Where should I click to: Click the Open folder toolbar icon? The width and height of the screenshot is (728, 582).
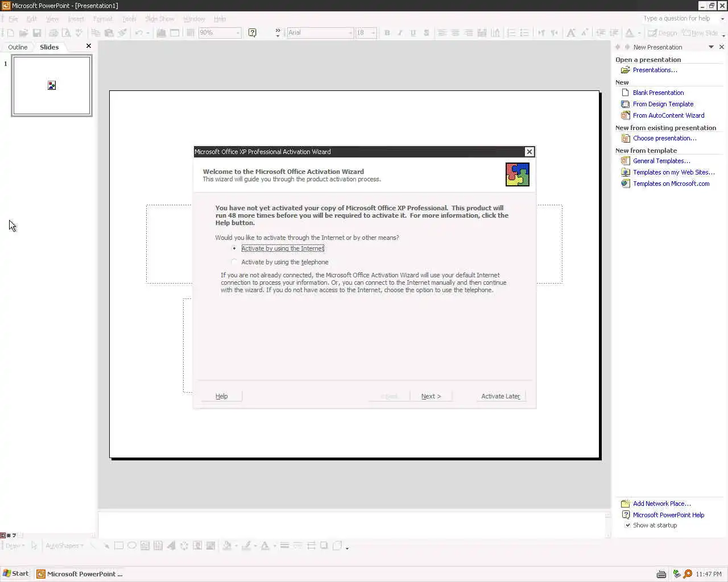pyautogui.click(x=23, y=33)
